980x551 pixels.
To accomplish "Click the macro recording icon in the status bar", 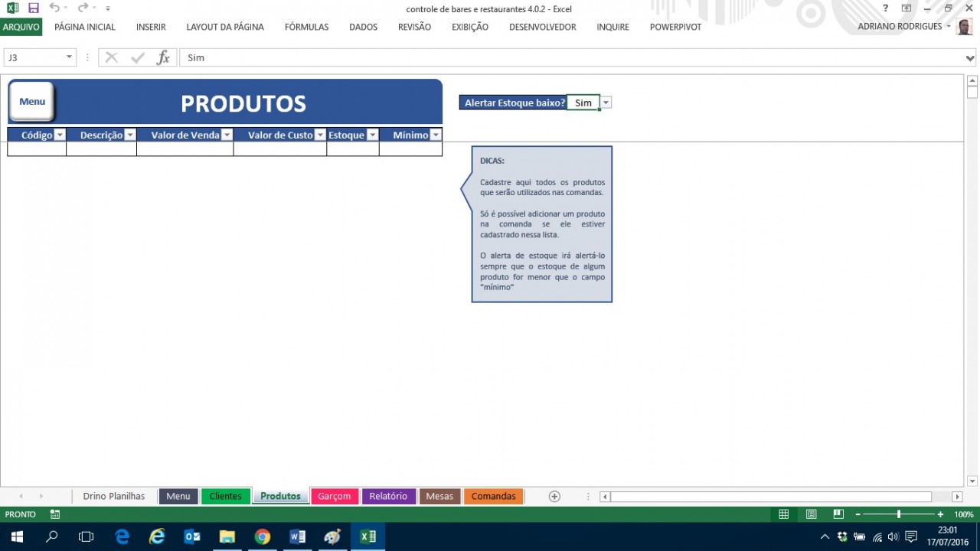I will (55, 514).
